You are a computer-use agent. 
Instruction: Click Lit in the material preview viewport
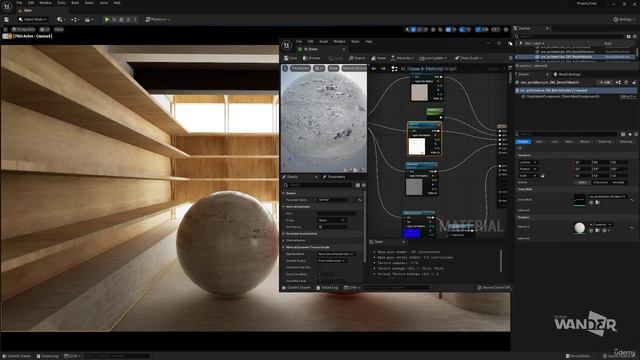[x=319, y=68]
